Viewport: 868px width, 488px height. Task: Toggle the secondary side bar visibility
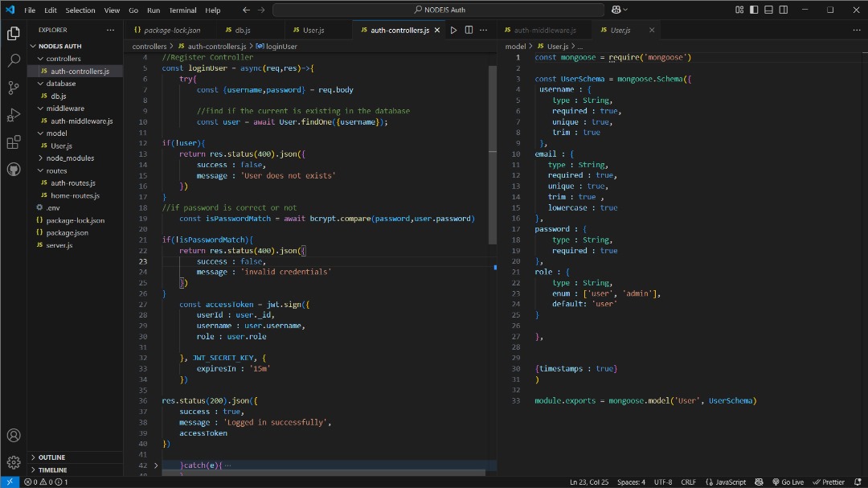click(x=783, y=10)
